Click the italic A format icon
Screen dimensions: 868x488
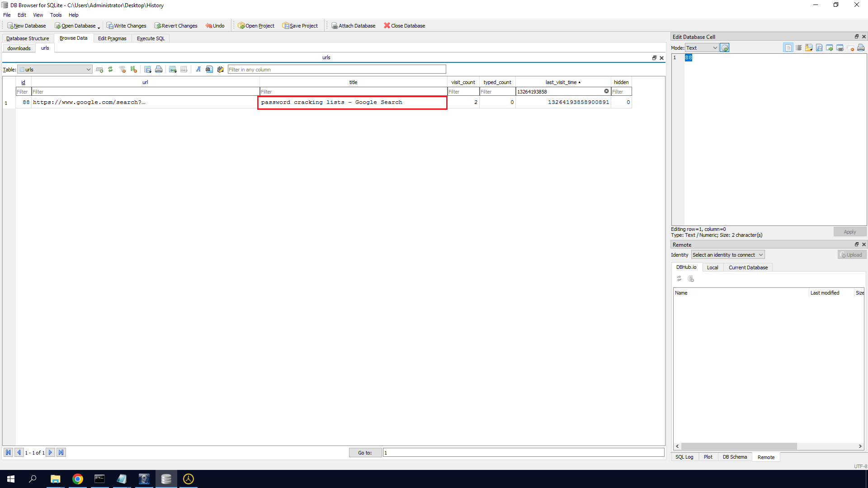coord(198,70)
